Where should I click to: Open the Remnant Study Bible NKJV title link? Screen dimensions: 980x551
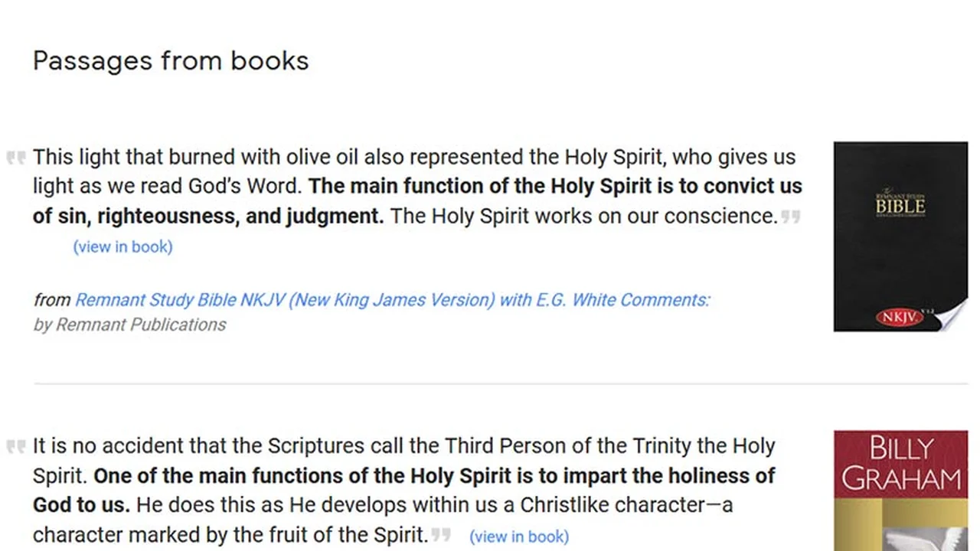(x=392, y=300)
